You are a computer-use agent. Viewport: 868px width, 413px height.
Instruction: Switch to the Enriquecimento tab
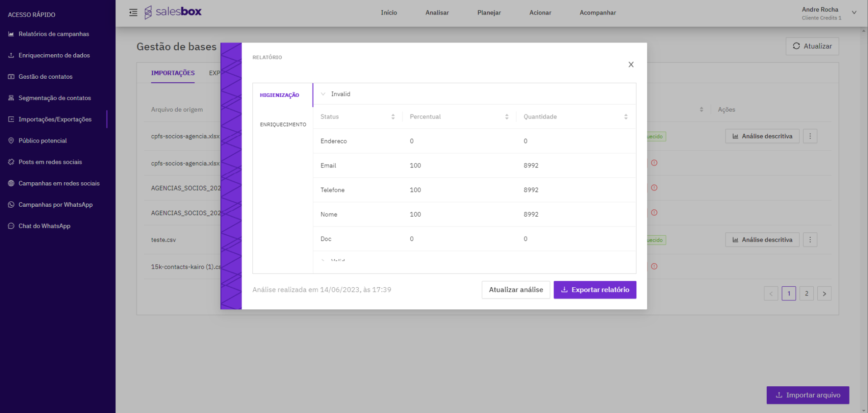click(x=283, y=124)
